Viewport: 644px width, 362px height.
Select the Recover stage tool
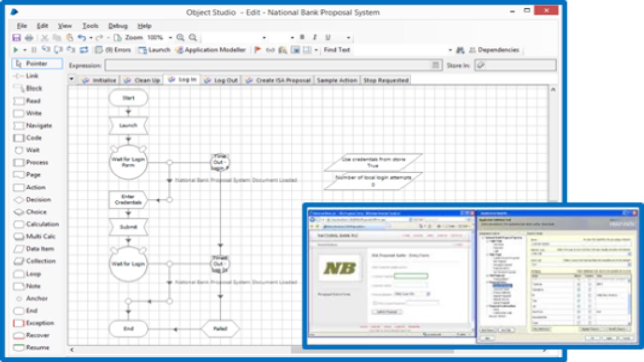tap(31, 335)
